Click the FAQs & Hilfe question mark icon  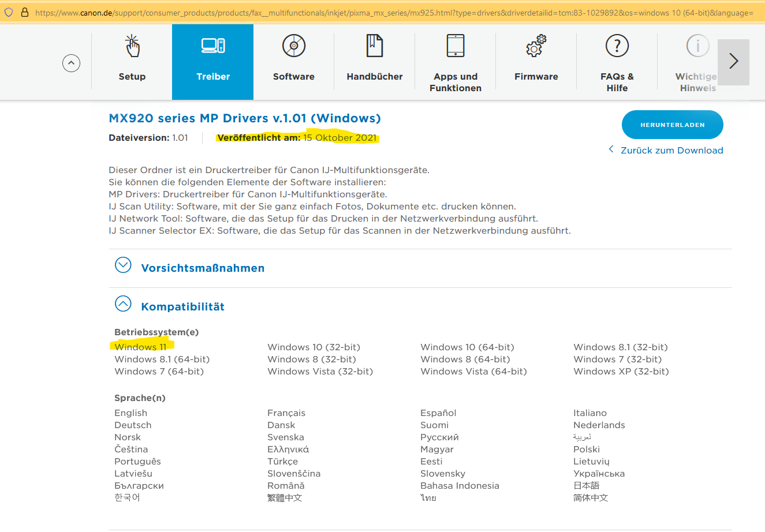[617, 46]
